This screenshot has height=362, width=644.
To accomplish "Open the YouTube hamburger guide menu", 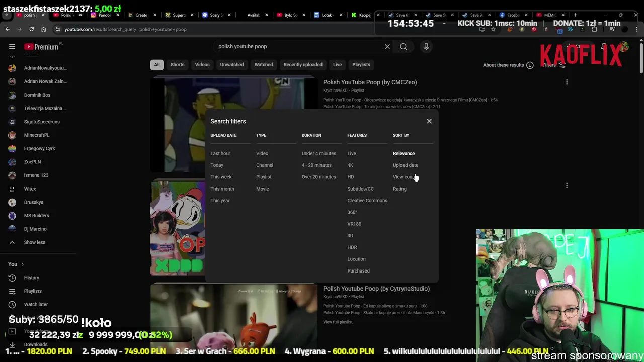I will point(12,47).
